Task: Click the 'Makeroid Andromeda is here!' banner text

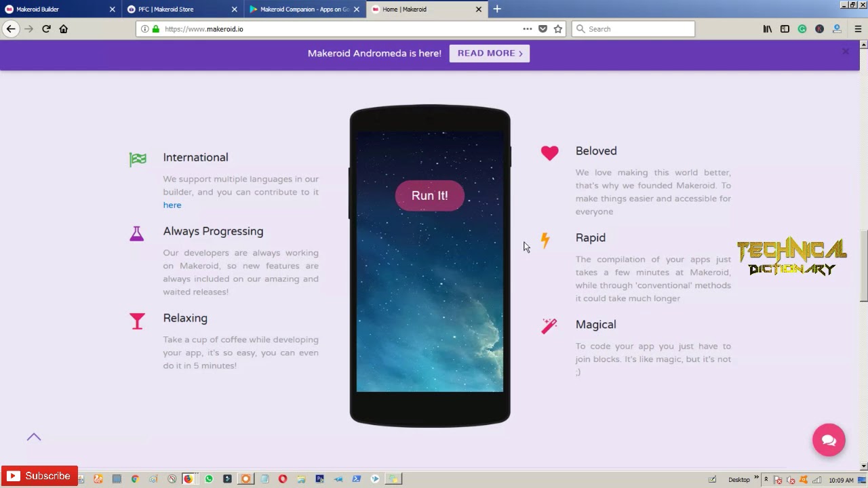Action: [374, 53]
